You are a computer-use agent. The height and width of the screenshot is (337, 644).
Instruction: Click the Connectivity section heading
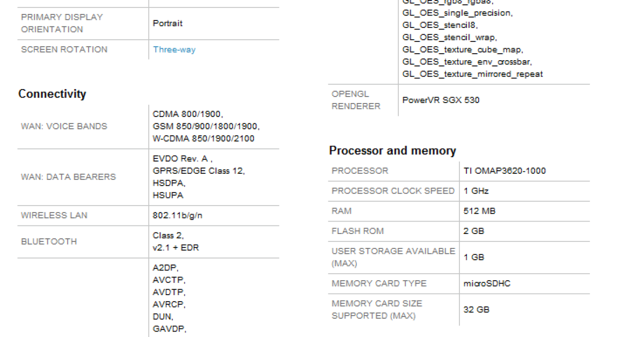[52, 94]
